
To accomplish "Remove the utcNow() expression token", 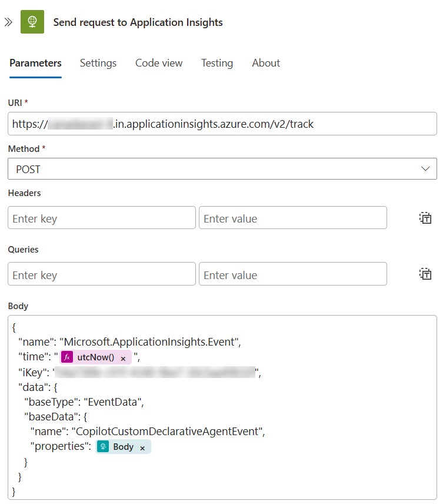I will [x=123, y=359].
